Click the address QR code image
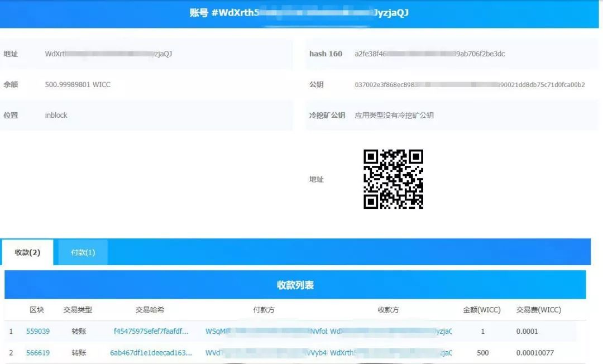Viewport: 603px width, 364px height. [x=393, y=179]
